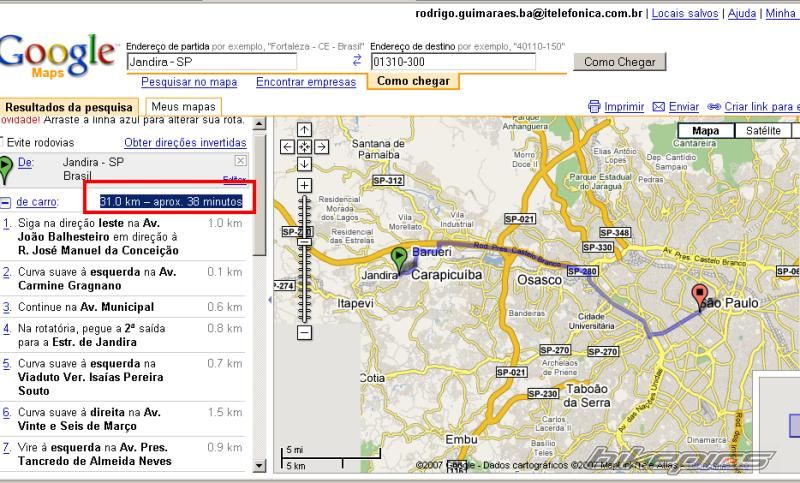Click the Santana de Parnaíba map label
Screen dimensions: 800x483
[378, 149]
